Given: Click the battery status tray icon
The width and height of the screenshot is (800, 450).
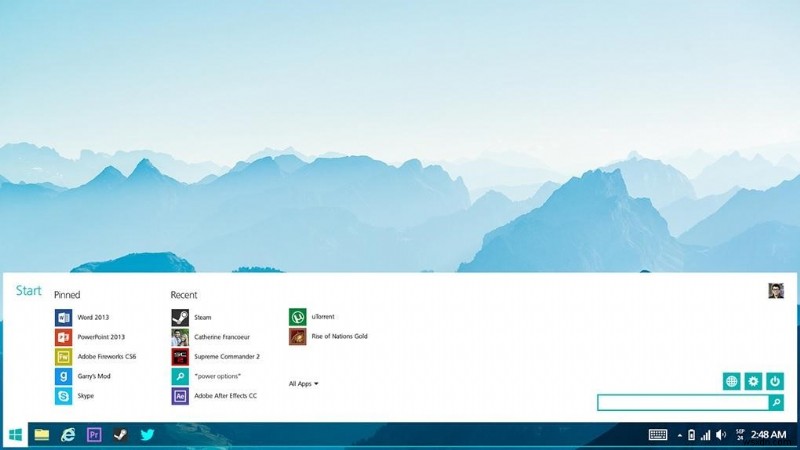Looking at the screenshot, I should (x=691, y=435).
